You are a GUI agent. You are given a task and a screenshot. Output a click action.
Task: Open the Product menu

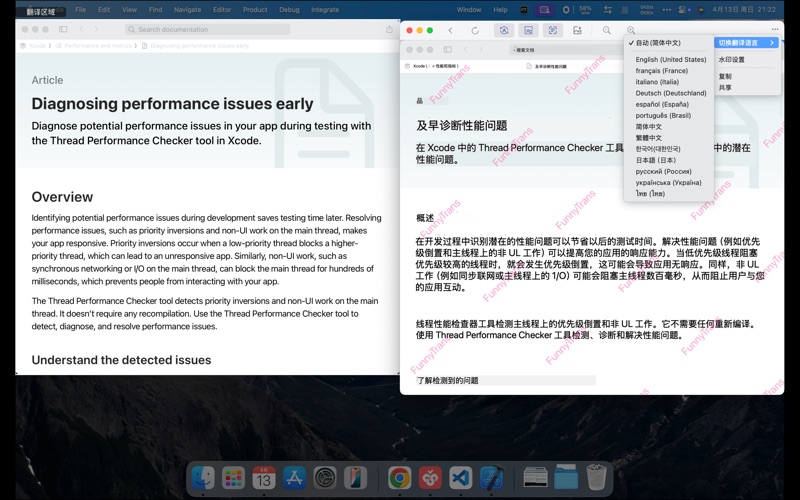tap(255, 10)
